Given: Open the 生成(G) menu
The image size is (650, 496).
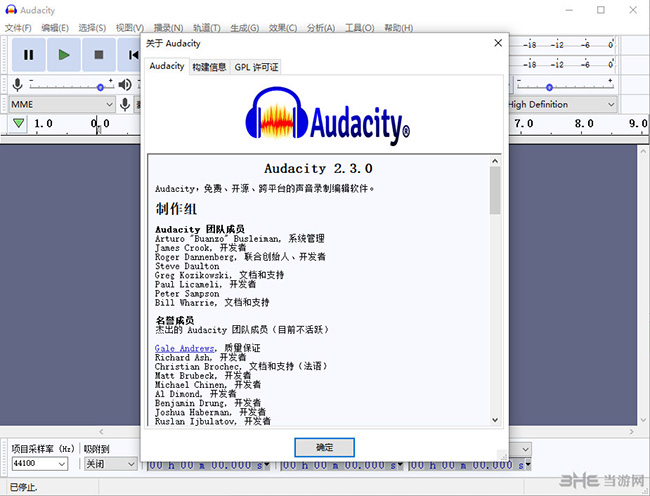Looking at the screenshot, I should [x=245, y=28].
